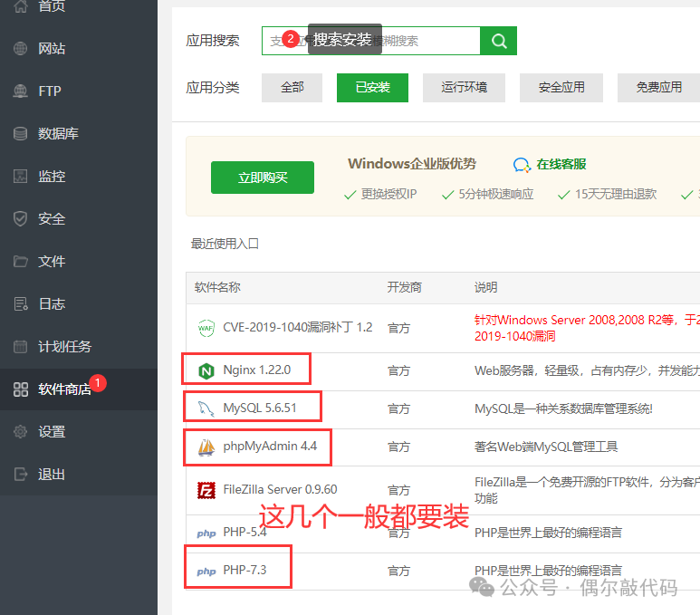Viewport: 700px width, 615px height.
Task: Open the 在线客服 link
Action: pyautogui.click(x=561, y=164)
